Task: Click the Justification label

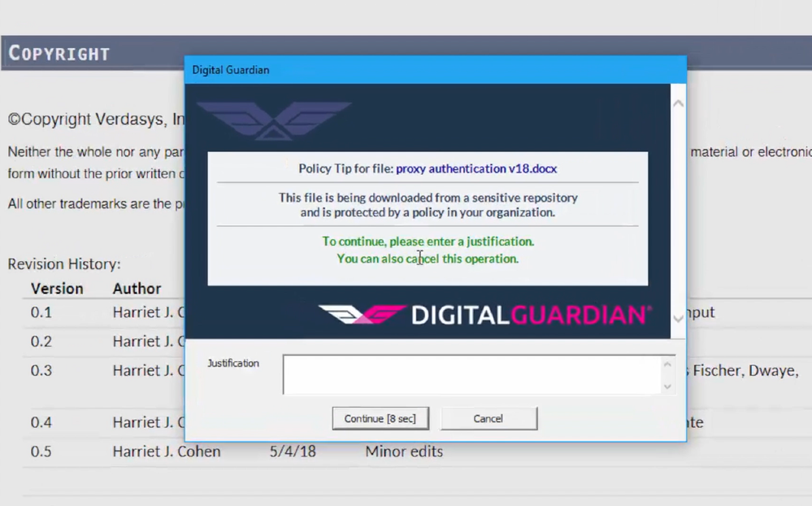Action: point(233,363)
